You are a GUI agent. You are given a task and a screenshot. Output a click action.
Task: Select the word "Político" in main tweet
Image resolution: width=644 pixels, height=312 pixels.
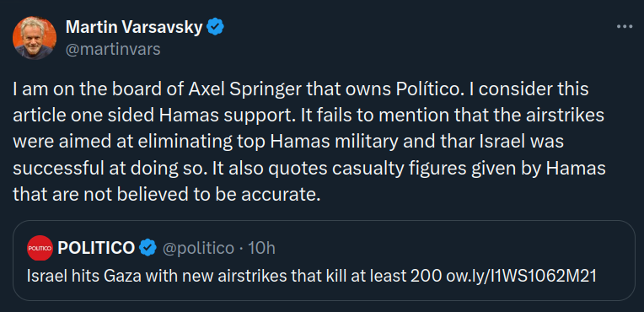427,89
